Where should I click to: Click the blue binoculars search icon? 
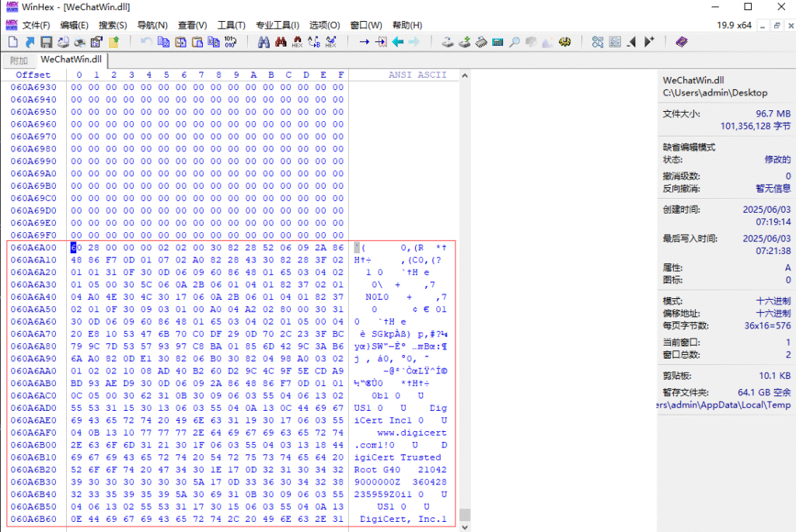click(264, 42)
